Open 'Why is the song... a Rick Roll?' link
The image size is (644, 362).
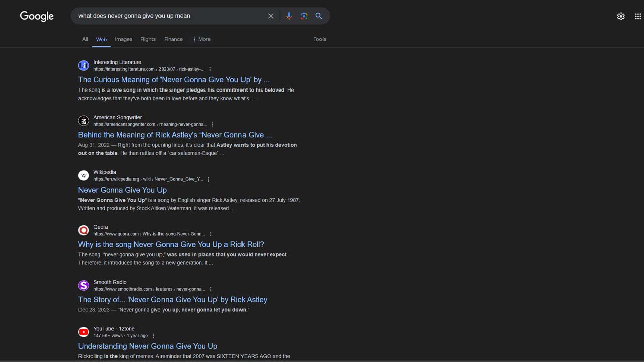[171, 244]
